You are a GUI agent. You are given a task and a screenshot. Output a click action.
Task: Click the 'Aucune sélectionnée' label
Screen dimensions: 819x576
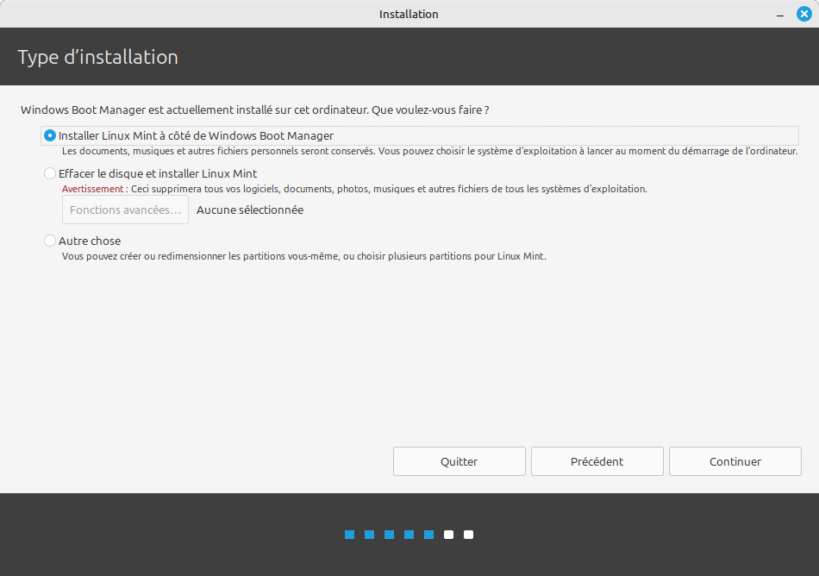[250, 210]
